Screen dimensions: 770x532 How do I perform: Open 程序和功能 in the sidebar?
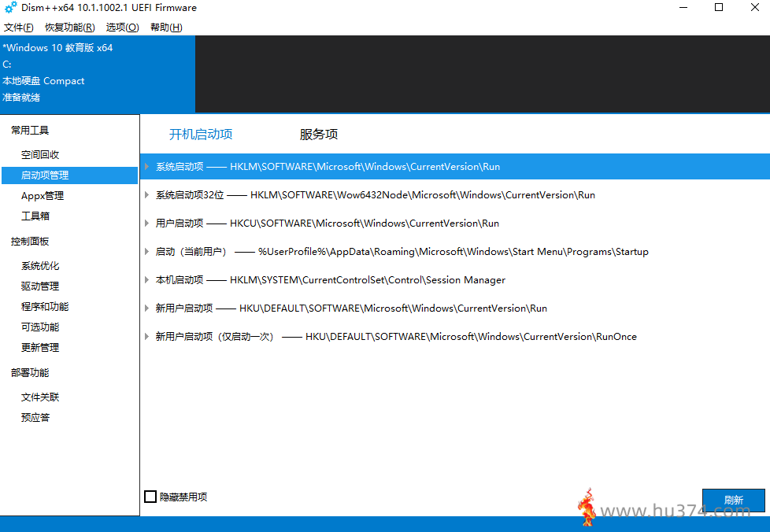45,307
